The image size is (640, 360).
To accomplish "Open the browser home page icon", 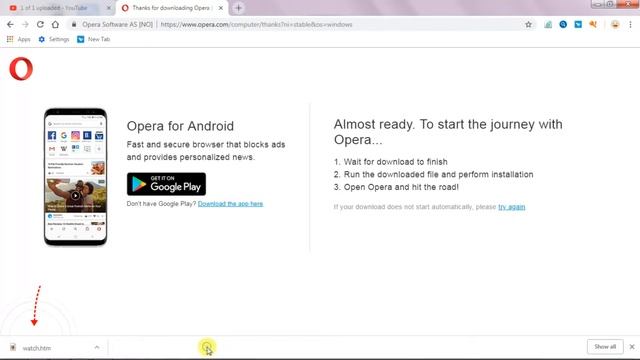I will 55,24.
